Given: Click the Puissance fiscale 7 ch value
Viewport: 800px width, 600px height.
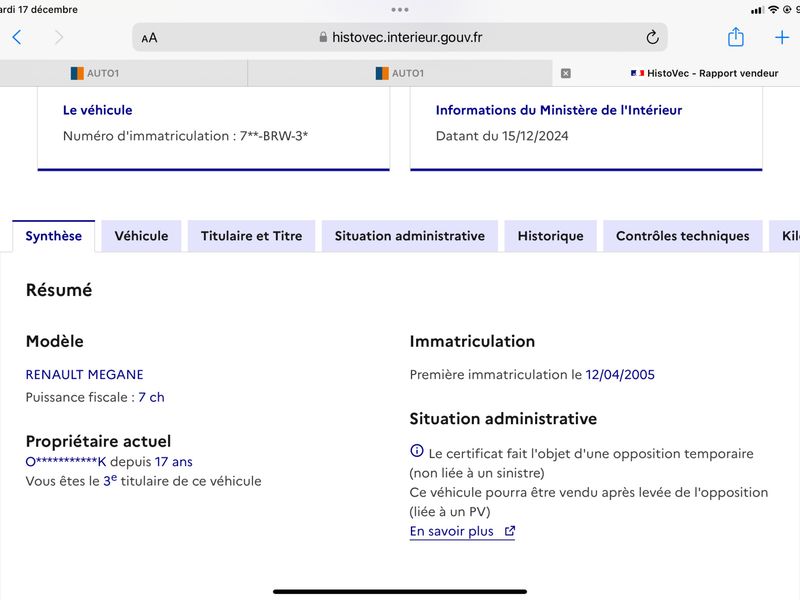Looking at the screenshot, I should point(152,397).
